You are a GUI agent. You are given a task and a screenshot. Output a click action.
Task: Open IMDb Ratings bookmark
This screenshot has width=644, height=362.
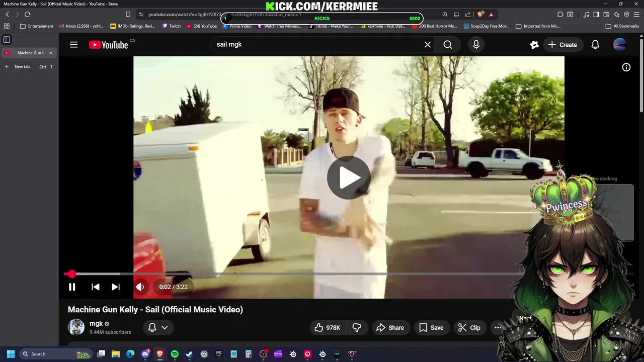tap(133, 26)
